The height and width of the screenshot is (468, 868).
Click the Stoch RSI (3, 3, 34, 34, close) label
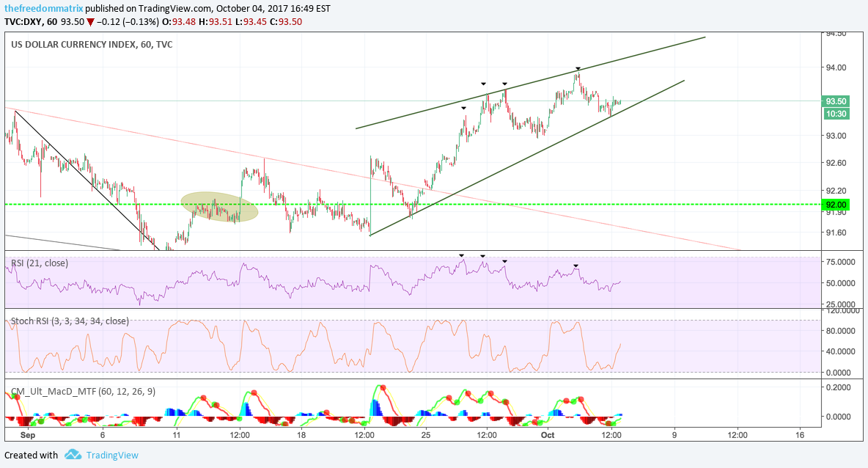point(70,321)
